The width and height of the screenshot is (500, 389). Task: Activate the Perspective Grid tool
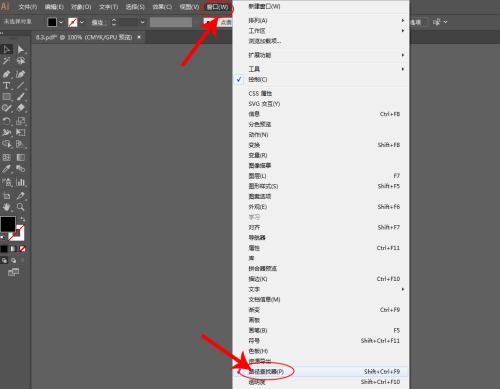pyautogui.click(x=21, y=144)
